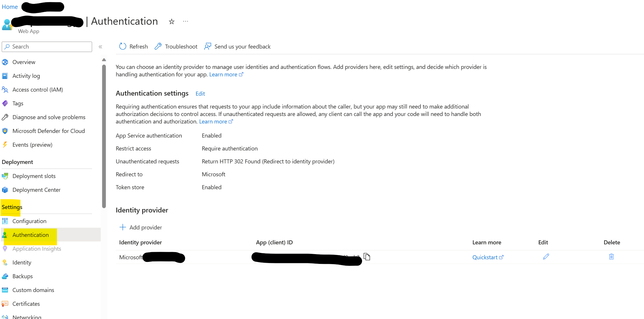Viewport: 644px width, 319px height.
Task: Click the Edit link beside Authentication settings
Action: [x=200, y=94]
